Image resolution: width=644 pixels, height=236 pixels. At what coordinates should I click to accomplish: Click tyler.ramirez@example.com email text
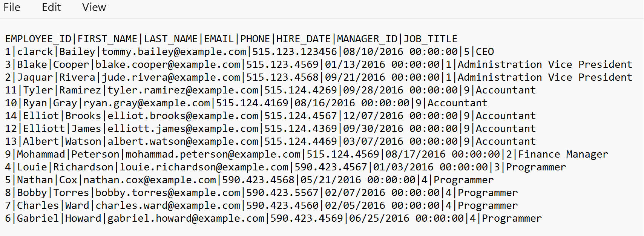point(183,90)
